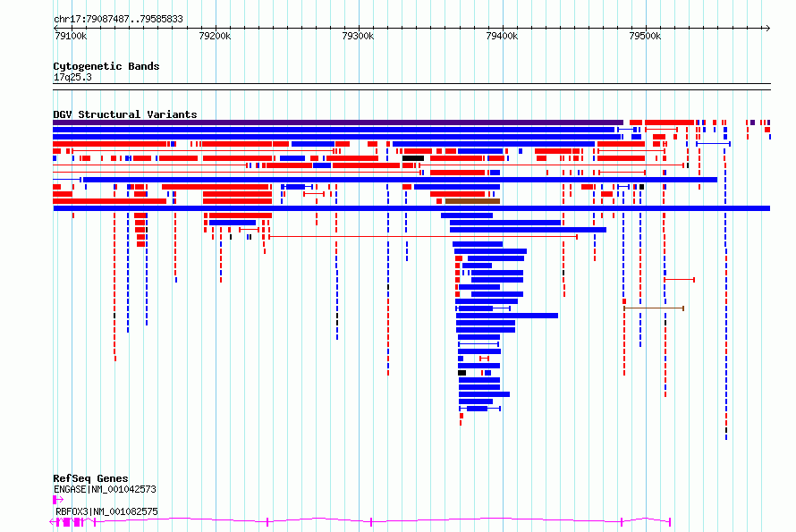The height and width of the screenshot is (532, 796).
Task: Click the 79200k ruler tick label
Action: pyautogui.click(x=215, y=36)
